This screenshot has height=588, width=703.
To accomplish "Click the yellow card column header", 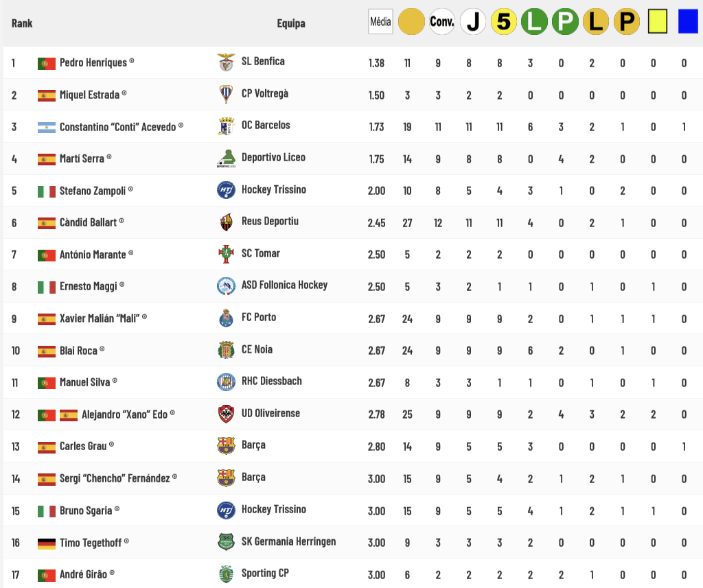I will [x=658, y=22].
